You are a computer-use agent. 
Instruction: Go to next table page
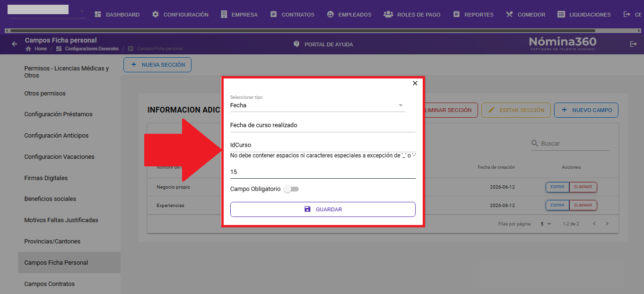pos(607,224)
